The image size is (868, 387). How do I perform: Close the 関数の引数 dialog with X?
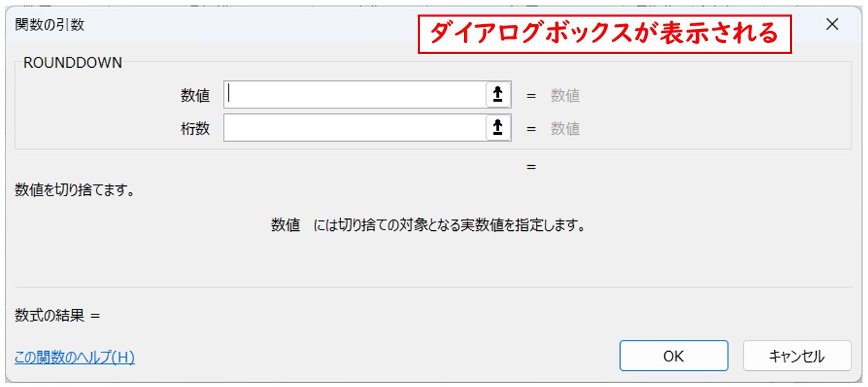pyautogui.click(x=832, y=24)
